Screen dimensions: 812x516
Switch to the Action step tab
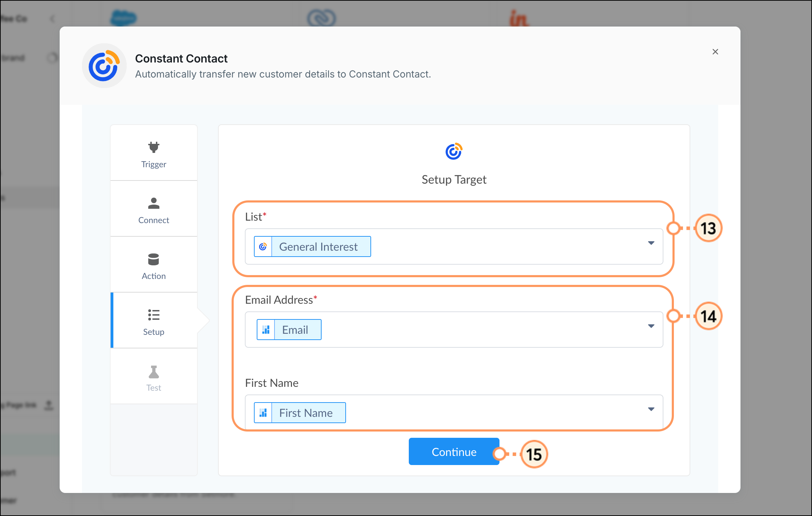(x=154, y=264)
